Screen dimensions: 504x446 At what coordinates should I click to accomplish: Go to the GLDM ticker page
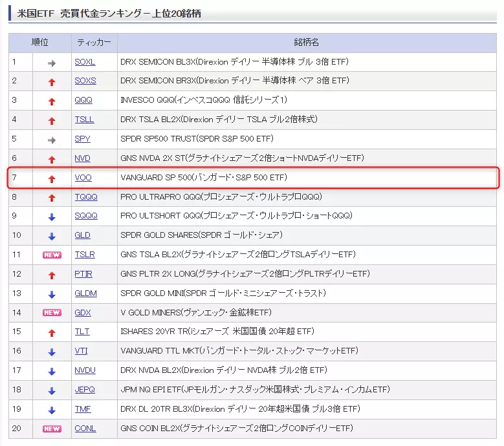(x=85, y=293)
